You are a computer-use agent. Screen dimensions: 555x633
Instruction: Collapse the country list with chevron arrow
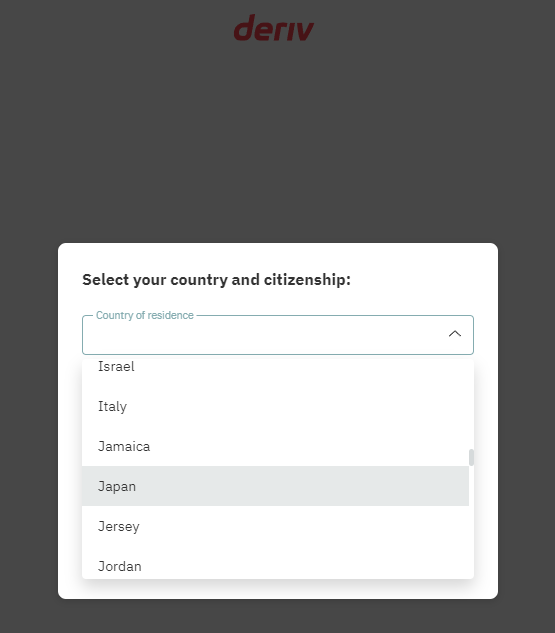(x=455, y=334)
